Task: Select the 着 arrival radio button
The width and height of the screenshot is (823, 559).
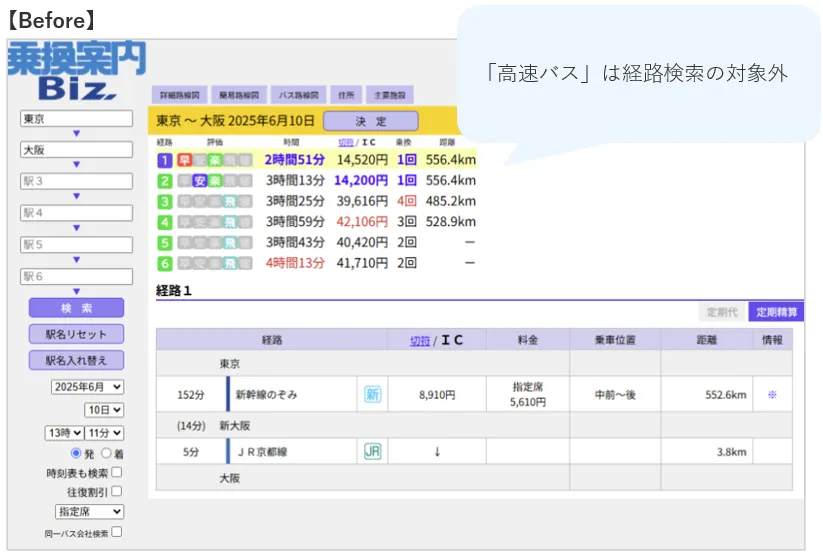Action: 105,453
